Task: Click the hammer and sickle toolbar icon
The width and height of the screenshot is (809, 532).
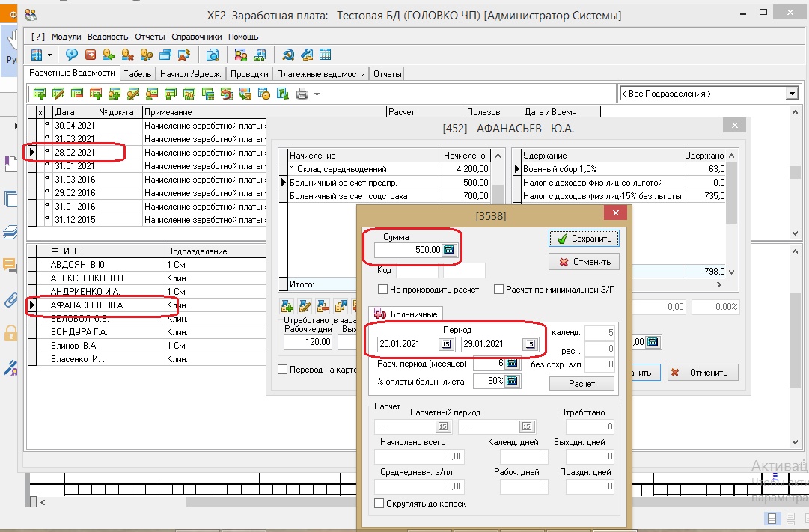Action: pyautogui.click(x=287, y=55)
